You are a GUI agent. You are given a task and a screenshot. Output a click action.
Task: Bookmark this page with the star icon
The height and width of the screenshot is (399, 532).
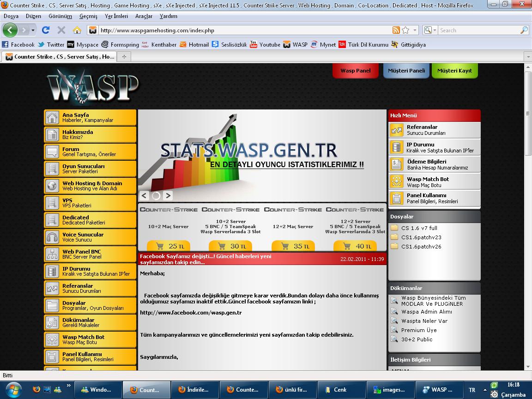tap(405, 30)
